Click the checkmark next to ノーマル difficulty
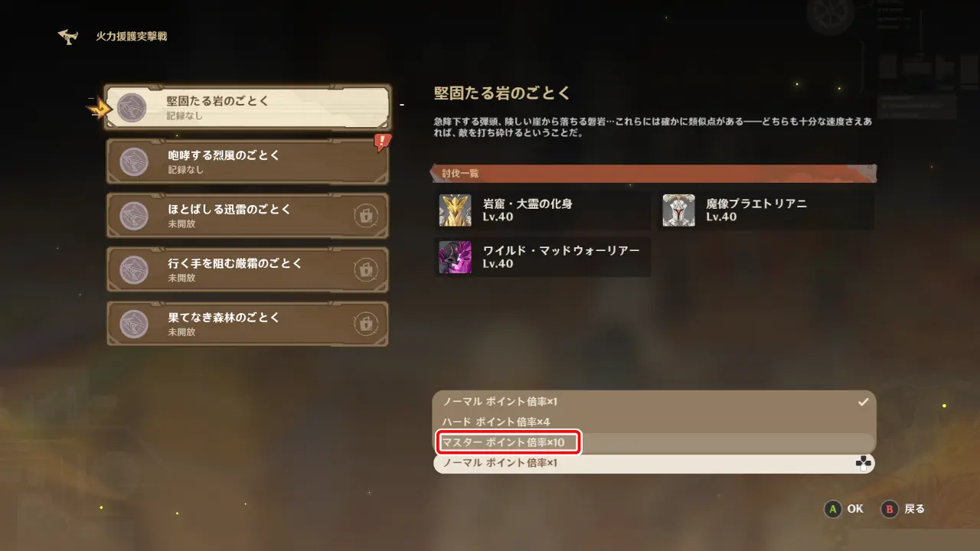This screenshot has width=980, height=551. (863, 401)
